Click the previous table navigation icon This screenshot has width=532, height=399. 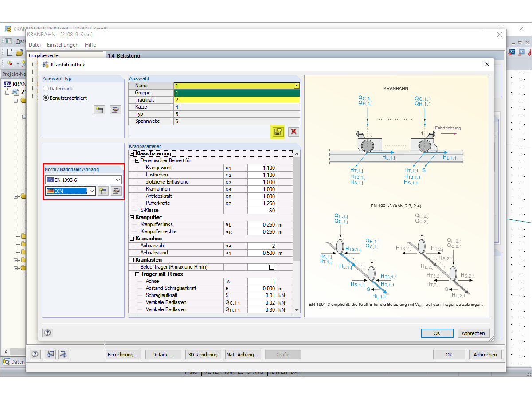tap(50, 354)
